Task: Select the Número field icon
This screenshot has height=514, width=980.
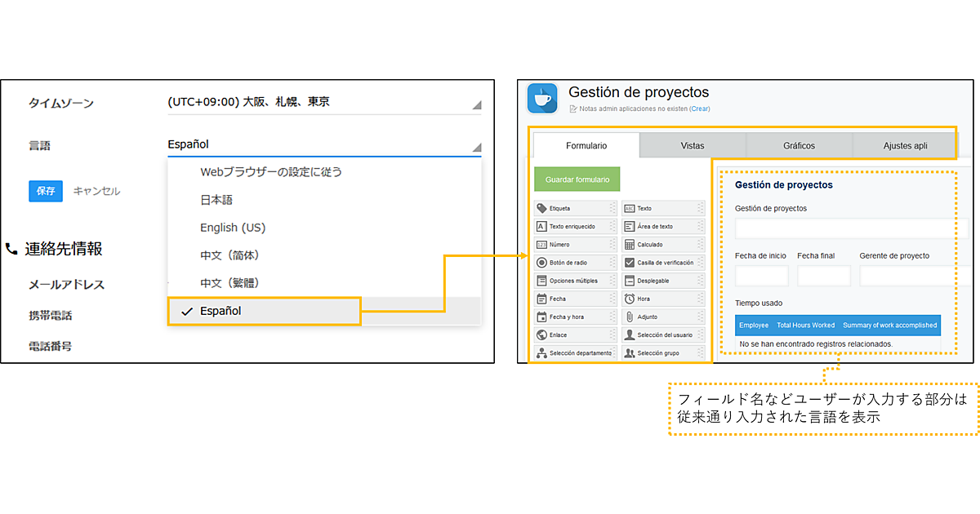Action: point(542,244)
